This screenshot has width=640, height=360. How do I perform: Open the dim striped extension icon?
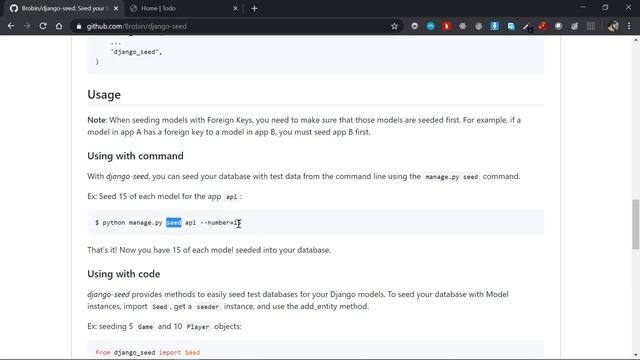pyautogui.click(x=590, y=26)
